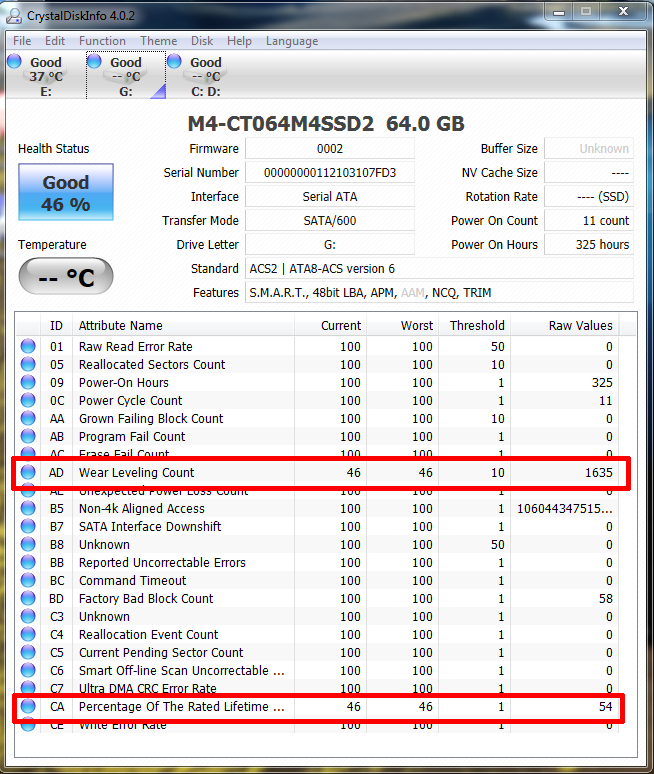
Task: Select Percentage Of The Rated Lifetime text
Action: (x=182, y=706)
